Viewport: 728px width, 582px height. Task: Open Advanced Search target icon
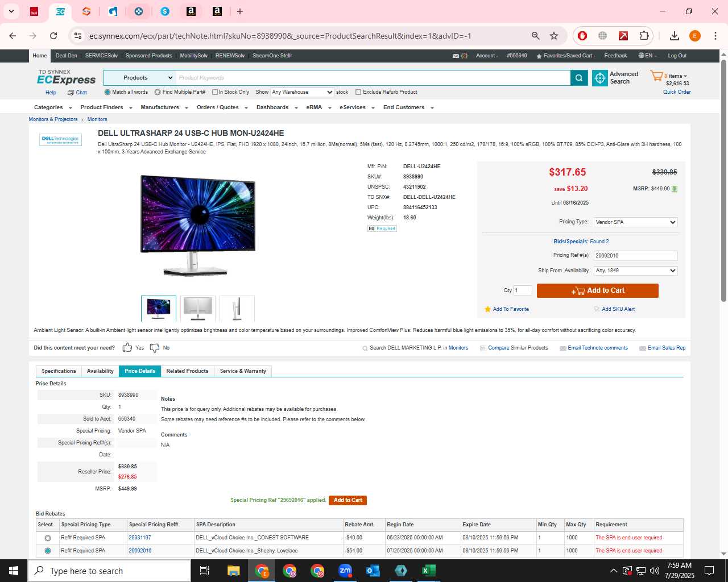click(x=600, y=78)
